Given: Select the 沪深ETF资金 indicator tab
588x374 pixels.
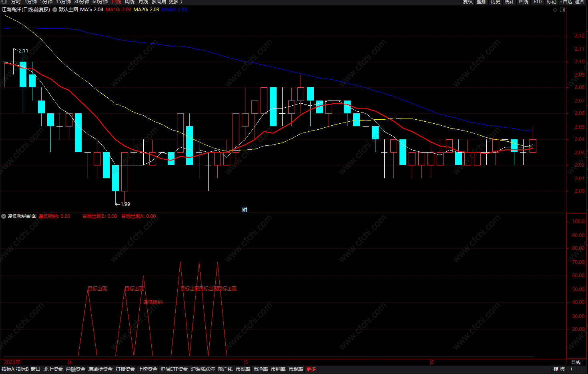Looking at the screenshot, I should (x=174, y=369).
